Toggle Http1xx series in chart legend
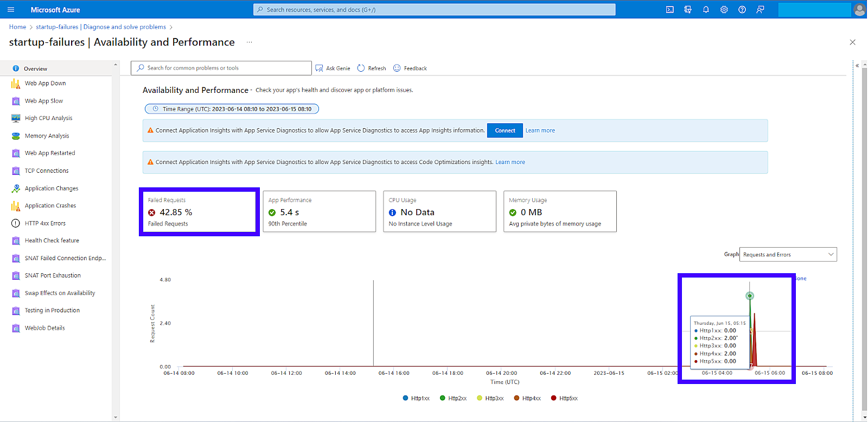The height and width of the screenshot is (422, 868). click(416, 399)
